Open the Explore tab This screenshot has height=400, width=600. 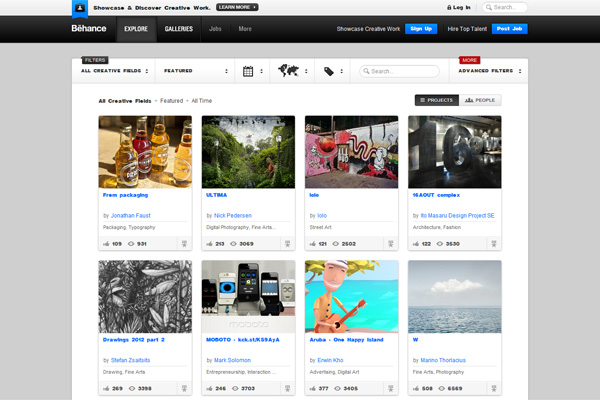pyautogui.click(x=136, y=29)
